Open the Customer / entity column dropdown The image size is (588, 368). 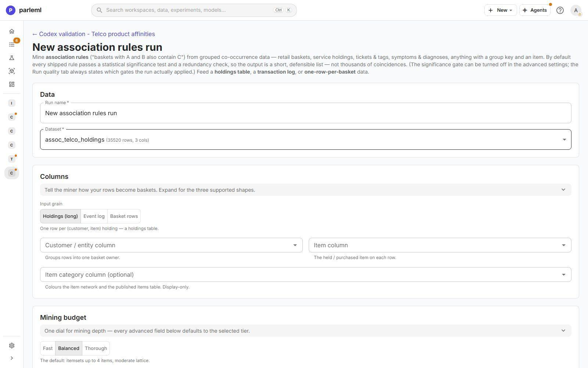[x=171, y=245]
